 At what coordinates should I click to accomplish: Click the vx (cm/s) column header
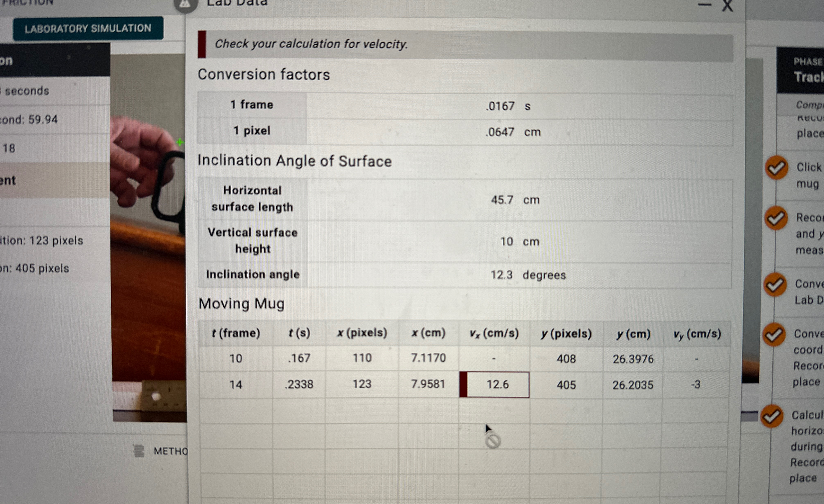[x=494, y=333]
